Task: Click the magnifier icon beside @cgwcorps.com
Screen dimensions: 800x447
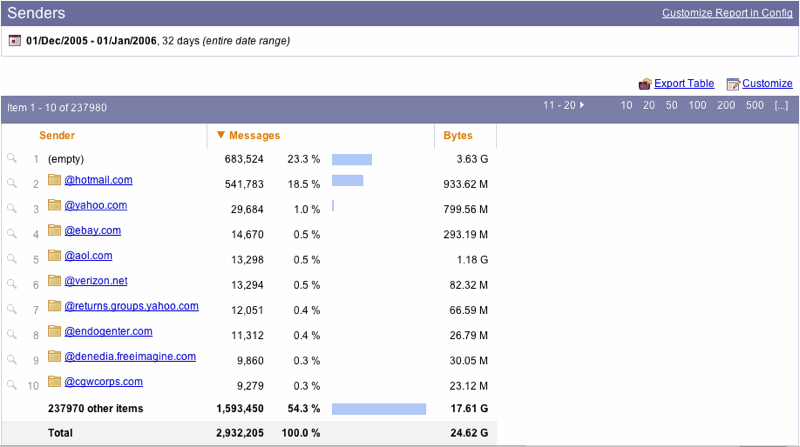Action: tap(12, 384)
